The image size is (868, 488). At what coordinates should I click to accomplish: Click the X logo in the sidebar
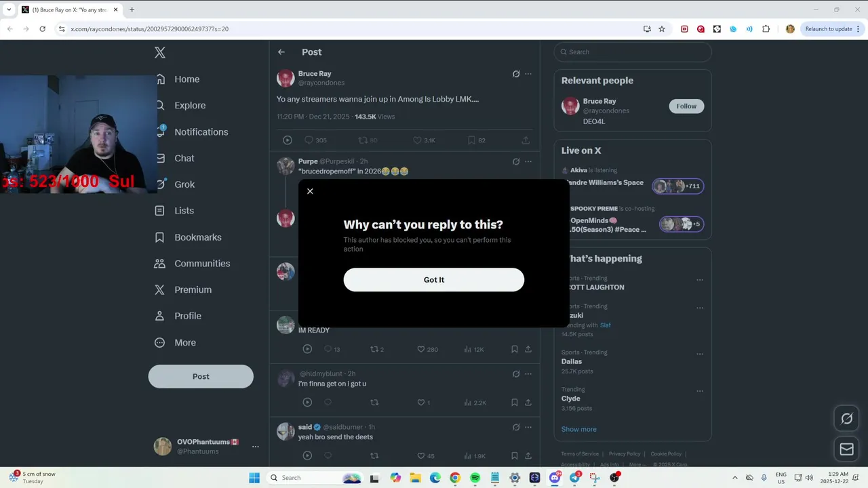click(160, 52)
